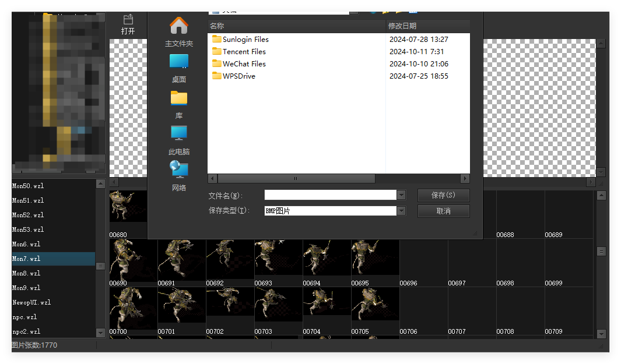Select the WeChat Files folder
621x364 pixels.
239,63
